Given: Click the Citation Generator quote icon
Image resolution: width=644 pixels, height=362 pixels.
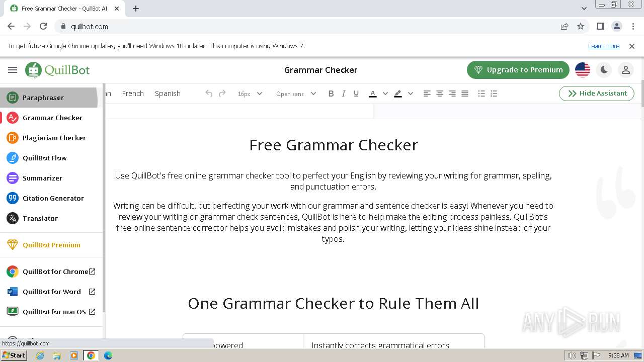Looking at the screenshot, I should click(x=13, y=198).
